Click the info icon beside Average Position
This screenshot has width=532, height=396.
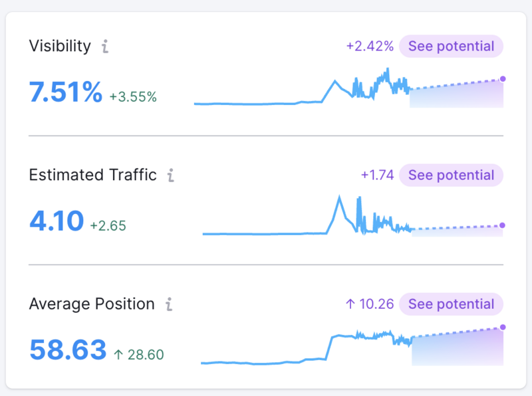coord(169,304)
